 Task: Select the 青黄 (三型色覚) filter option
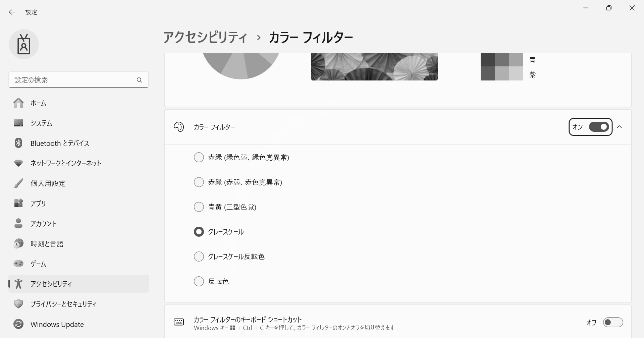tap(199, 207)
